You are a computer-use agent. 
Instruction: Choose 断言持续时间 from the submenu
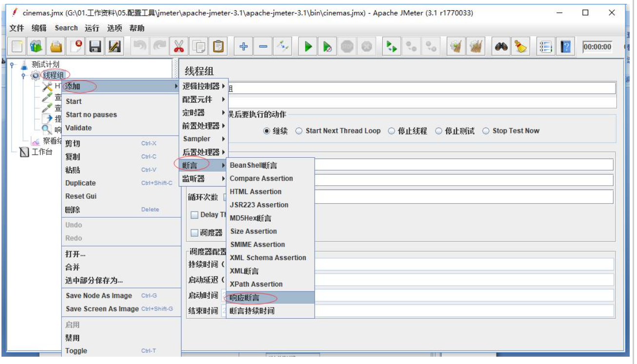pyautogui.click(x=270, y=311)
